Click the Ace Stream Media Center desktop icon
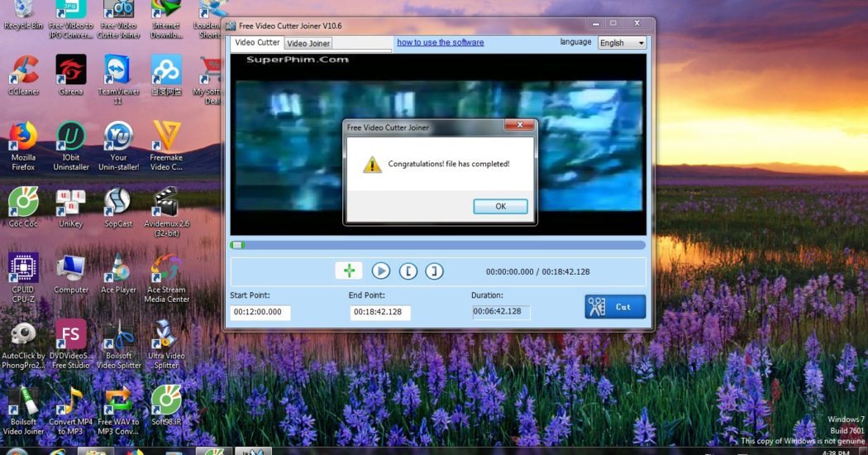This screenshot has height=455, width=868. click(166, 278)
